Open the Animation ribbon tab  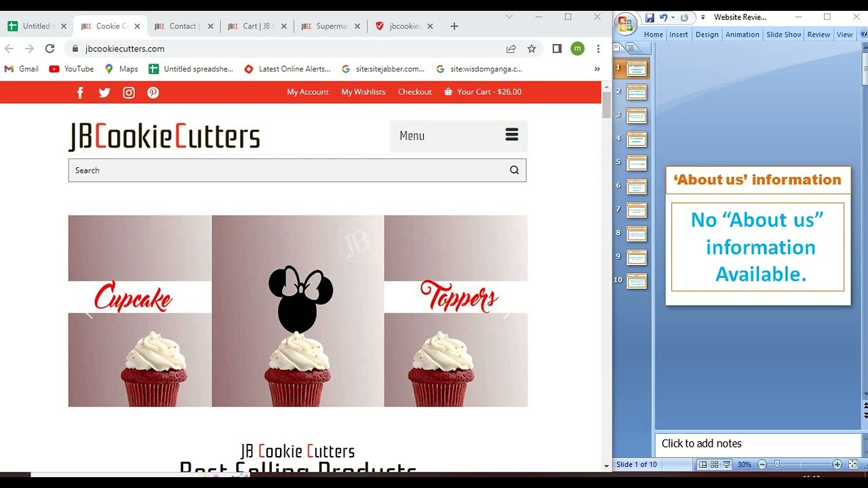click(742, 35)
